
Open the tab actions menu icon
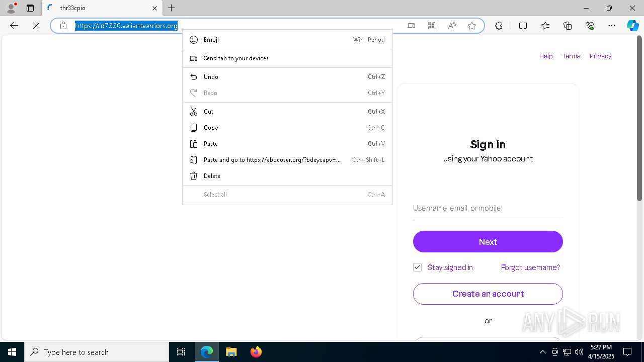pyautogui.click(x=30, y=8)
